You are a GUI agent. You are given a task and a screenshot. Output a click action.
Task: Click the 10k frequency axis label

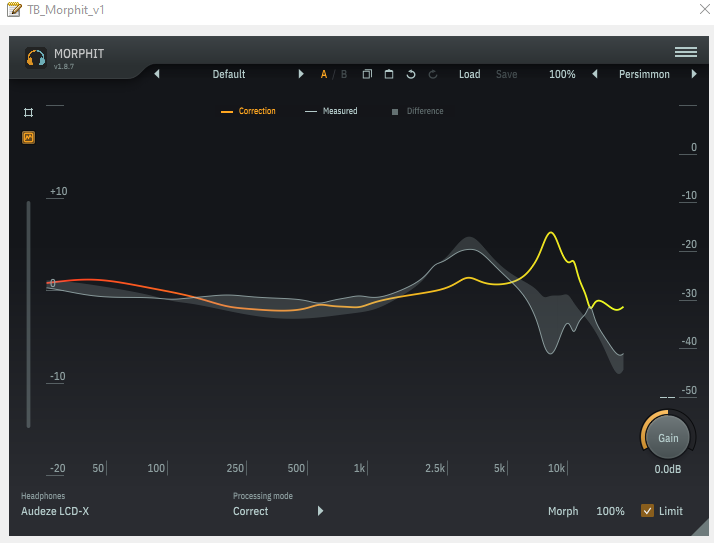[x=556, y=468]
